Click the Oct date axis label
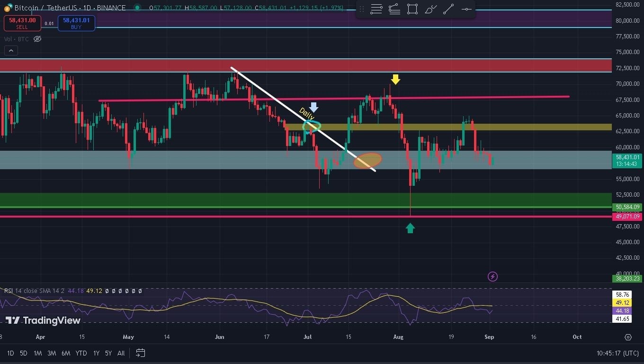This screenshot has height=364, width=644. tap(577, 337)
